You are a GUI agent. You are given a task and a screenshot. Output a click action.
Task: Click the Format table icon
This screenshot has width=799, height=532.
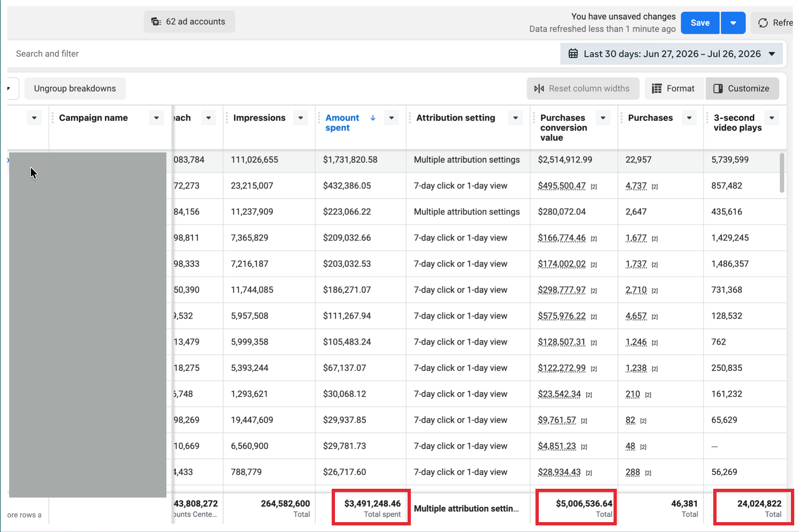[x=657, y=88]
